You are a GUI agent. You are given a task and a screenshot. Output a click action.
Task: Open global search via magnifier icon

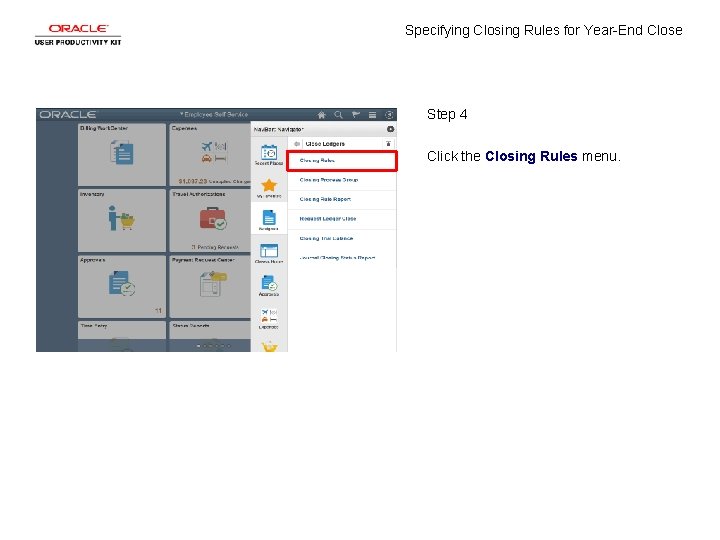pos(338,115)
